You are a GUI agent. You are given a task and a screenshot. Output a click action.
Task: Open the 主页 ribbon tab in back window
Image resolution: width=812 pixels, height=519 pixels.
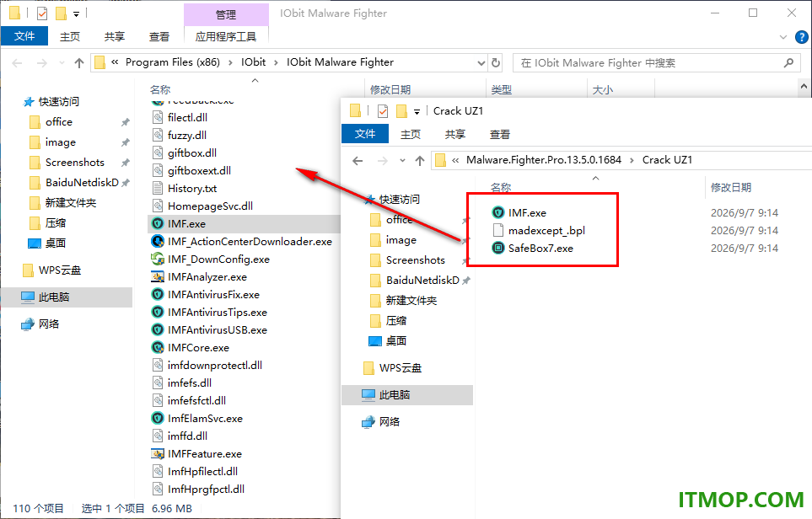(x=70, y=37)
